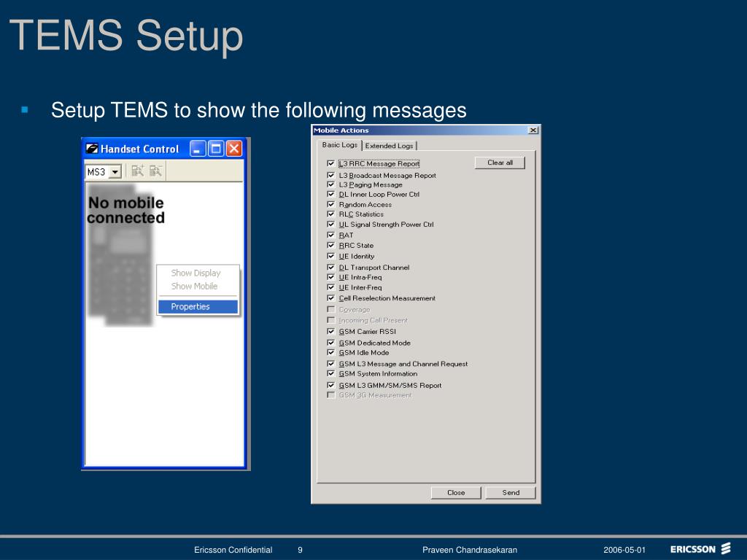Open the MS3 mobile selector dropdown
Image resolution: width=747 pixels, height=560 pixels.
tap(115, 172)
